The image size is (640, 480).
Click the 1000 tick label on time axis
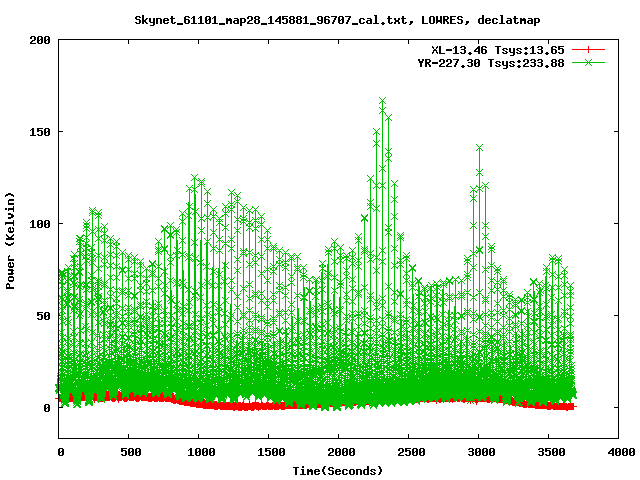tap(198, 452)
